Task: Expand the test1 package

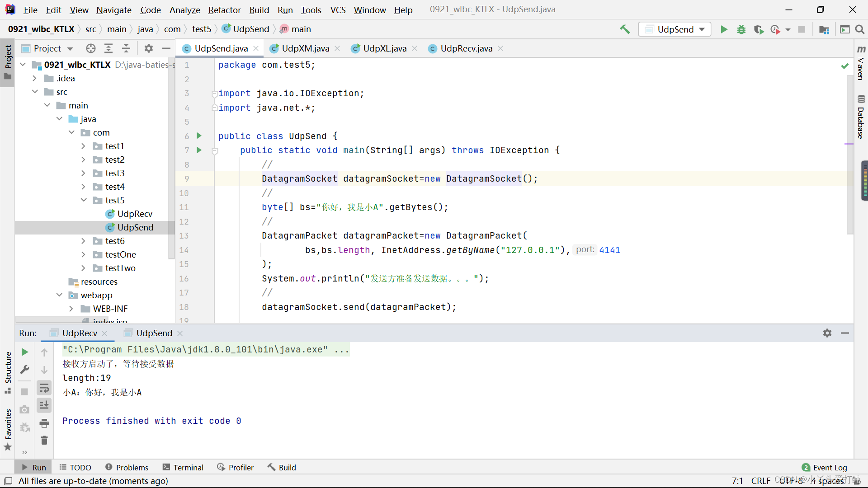Action: [83, 146]
